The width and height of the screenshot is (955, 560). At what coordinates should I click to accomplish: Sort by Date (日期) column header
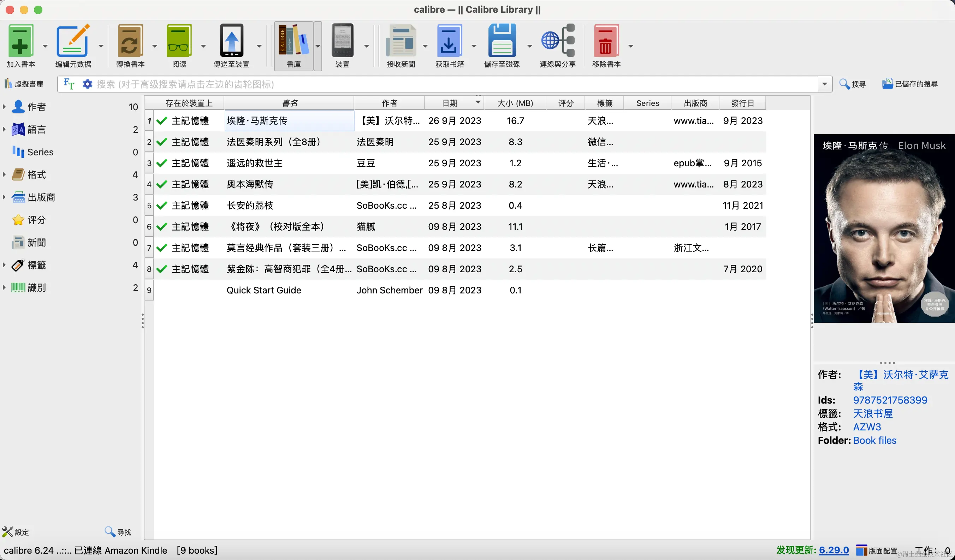click(x=455, y=103)
